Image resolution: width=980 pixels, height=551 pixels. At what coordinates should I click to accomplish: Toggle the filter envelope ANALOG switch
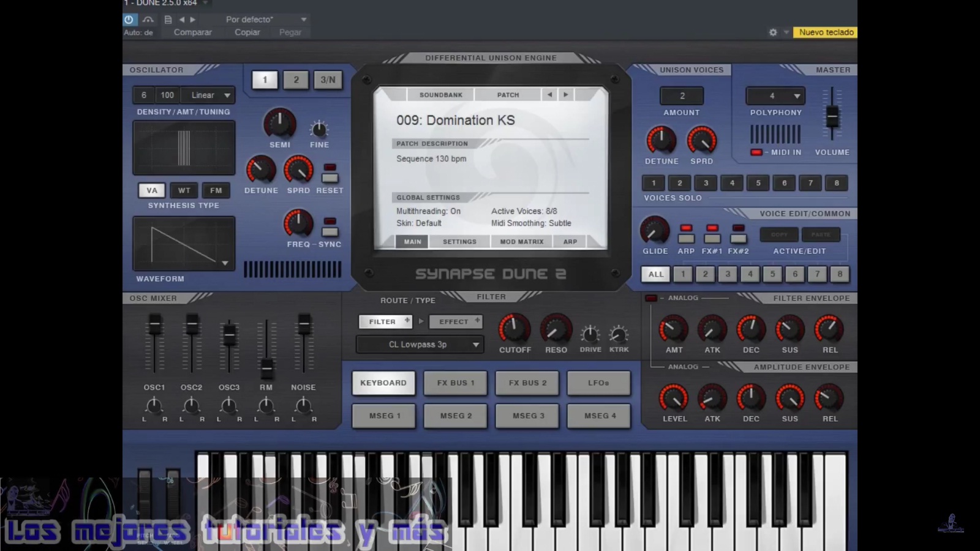tap(650, 298)
